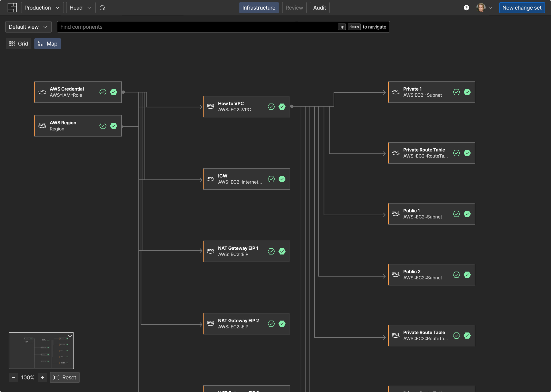
Task: Click filled check on NAT Gateway EIP 1
Action: 282,251
